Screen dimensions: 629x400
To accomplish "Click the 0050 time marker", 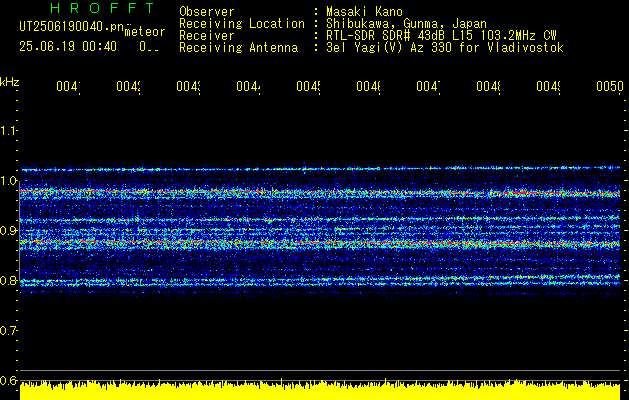I will (x=610, y=86).
